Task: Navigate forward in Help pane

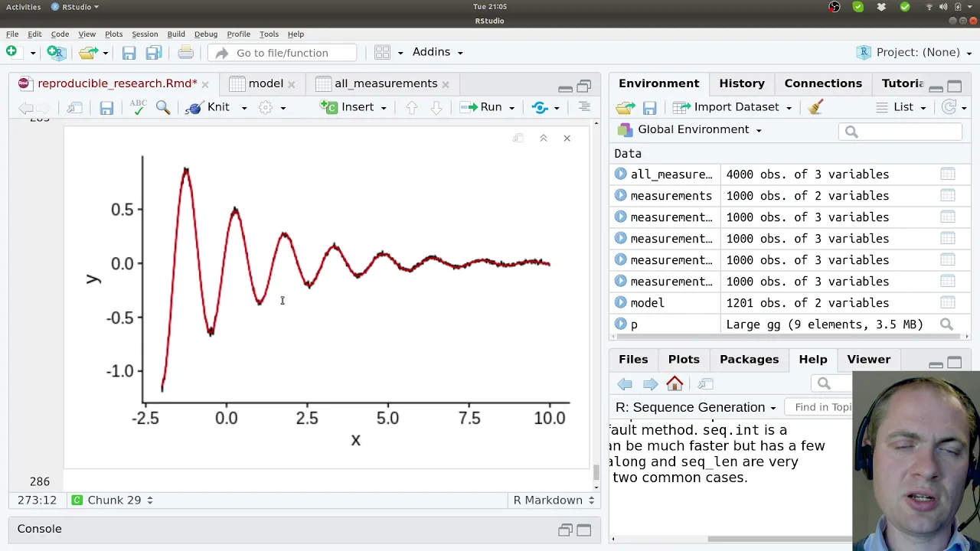Action: pyautogui.click(x=650, y=383)
